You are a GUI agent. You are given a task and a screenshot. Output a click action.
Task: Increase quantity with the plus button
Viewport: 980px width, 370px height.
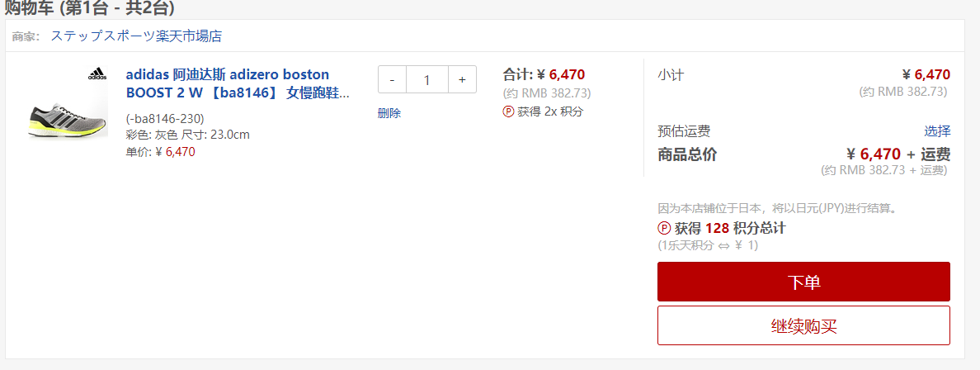[x=462, y=79]
